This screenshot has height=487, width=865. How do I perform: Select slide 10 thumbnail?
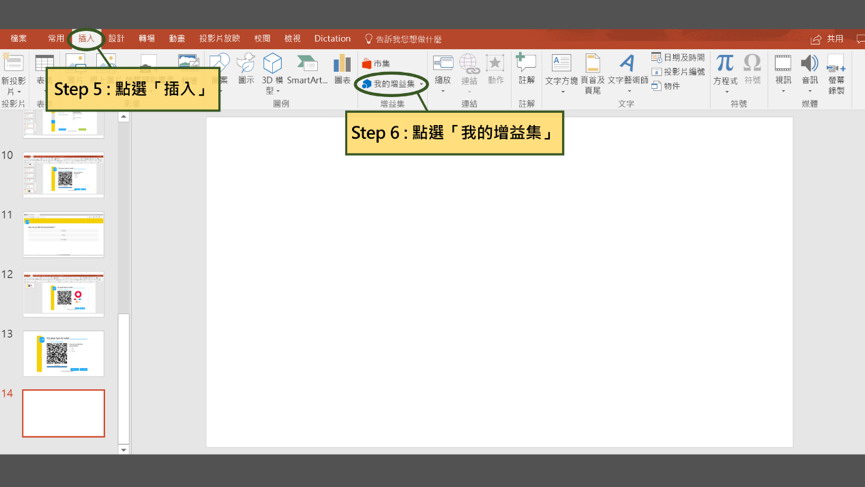pyautogui.click(x=63, y=175)
